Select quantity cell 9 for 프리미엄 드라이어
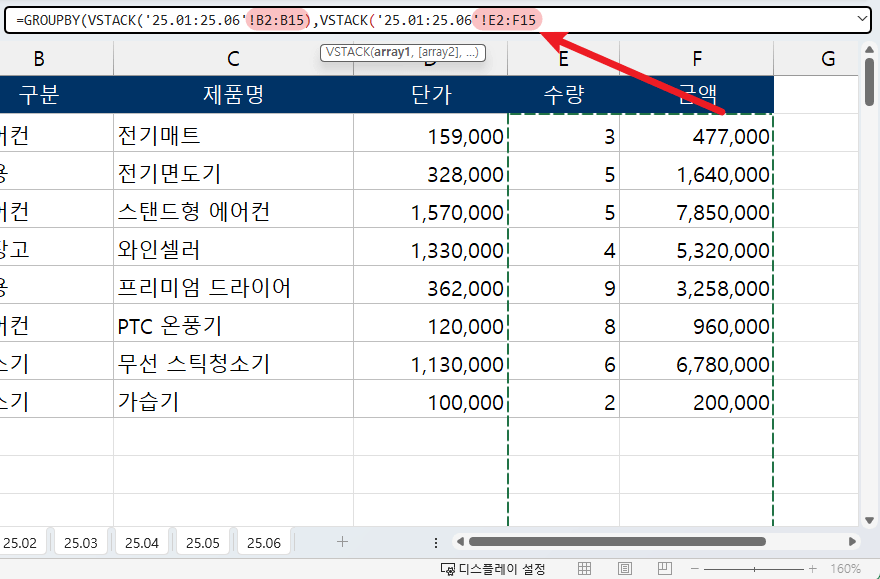 563,285
